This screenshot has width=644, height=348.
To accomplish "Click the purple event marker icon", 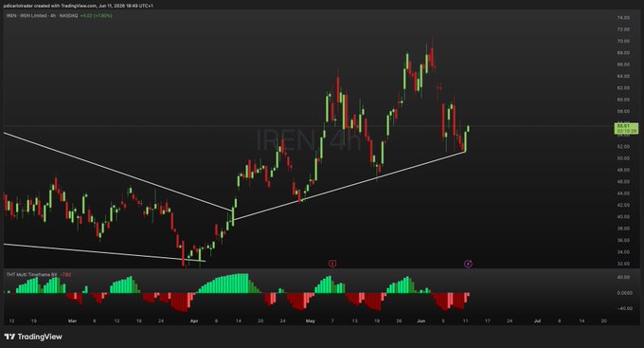I will [x=468, y=264].
